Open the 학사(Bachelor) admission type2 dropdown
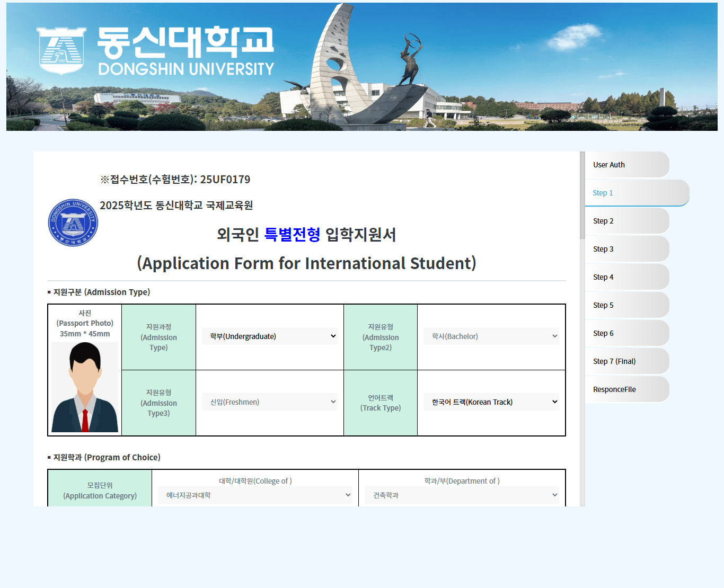Screen dimensions: 724x588 click(491, 336)
